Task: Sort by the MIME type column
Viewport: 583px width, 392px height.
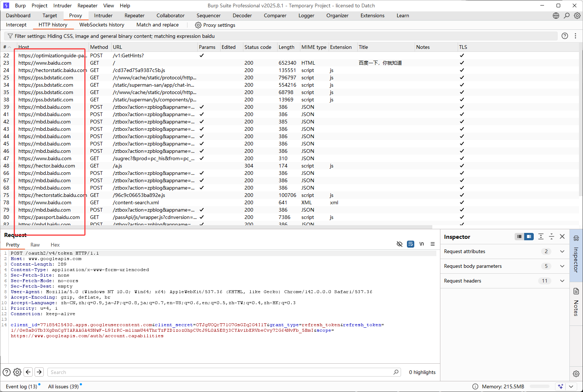Action: [x=314, y=47]
